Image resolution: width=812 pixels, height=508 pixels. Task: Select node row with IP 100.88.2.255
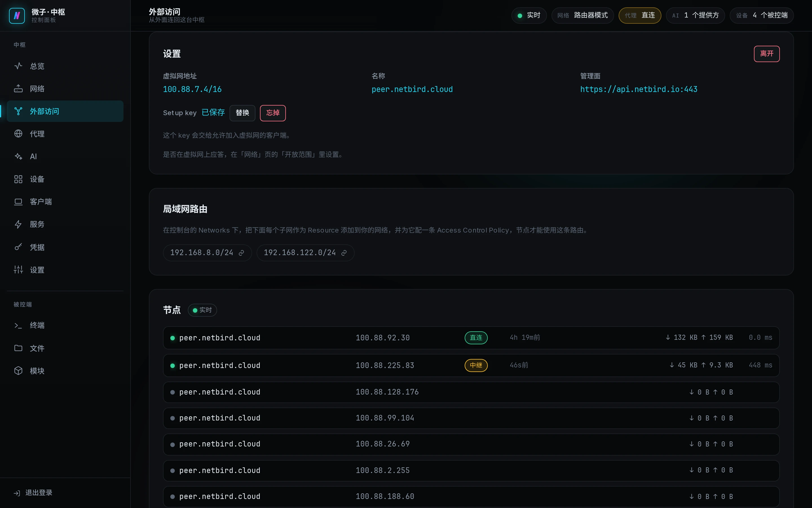point(471,470)
